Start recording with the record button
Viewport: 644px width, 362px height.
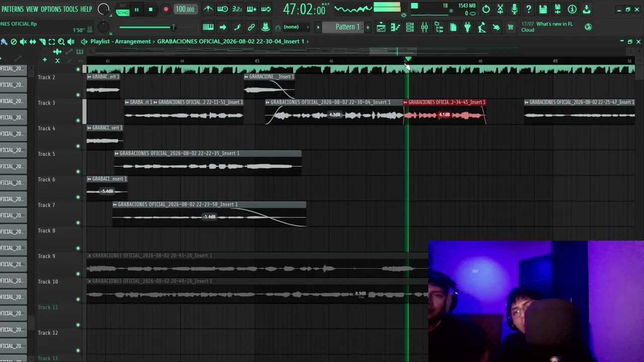point(166,10)
